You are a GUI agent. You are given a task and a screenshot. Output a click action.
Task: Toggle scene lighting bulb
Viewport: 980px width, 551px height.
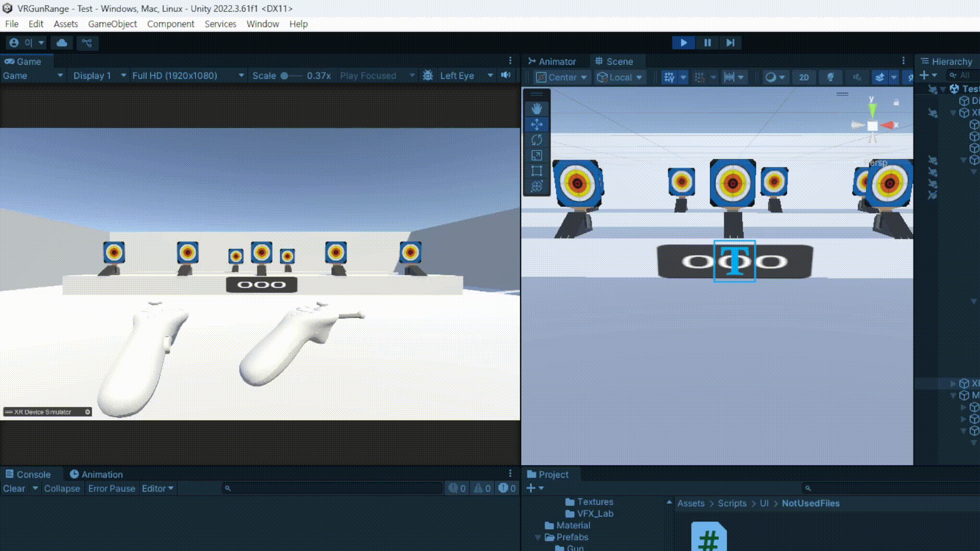(830, 77)
